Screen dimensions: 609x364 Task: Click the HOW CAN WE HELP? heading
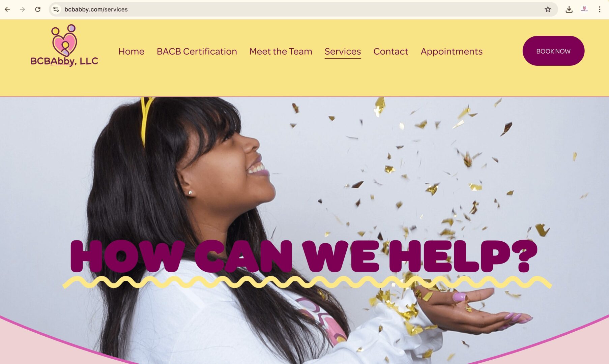click(x=303, y=256)
